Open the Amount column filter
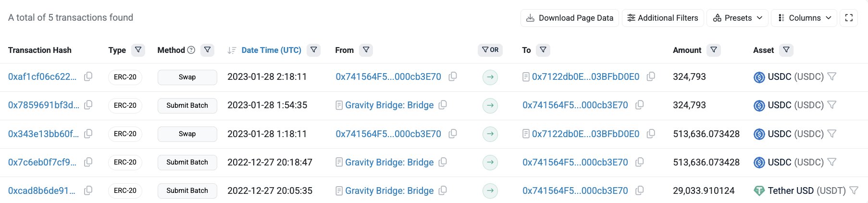Viewport: 868px width, 203px height. (714, 50)
